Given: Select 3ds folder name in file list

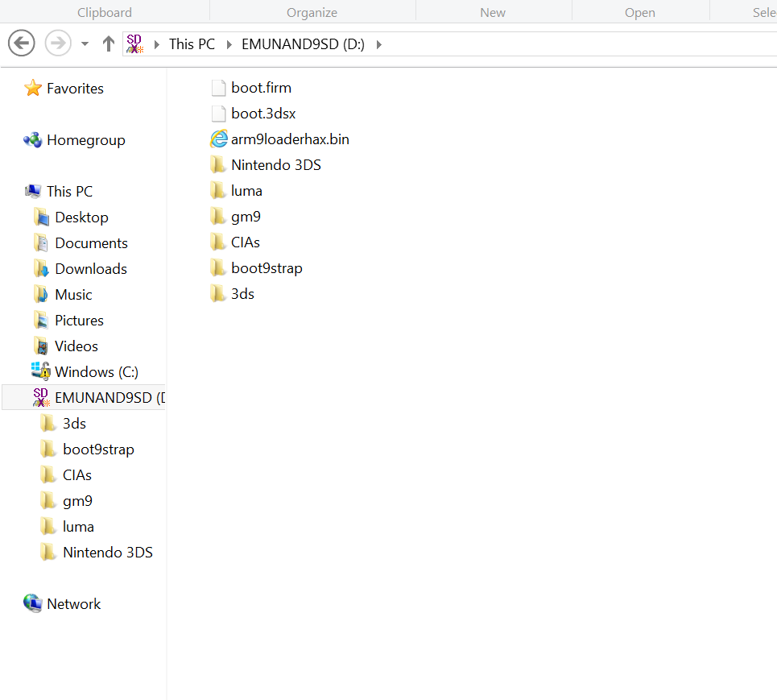Looking at the screenshot, I should click(x=242, y=294).
